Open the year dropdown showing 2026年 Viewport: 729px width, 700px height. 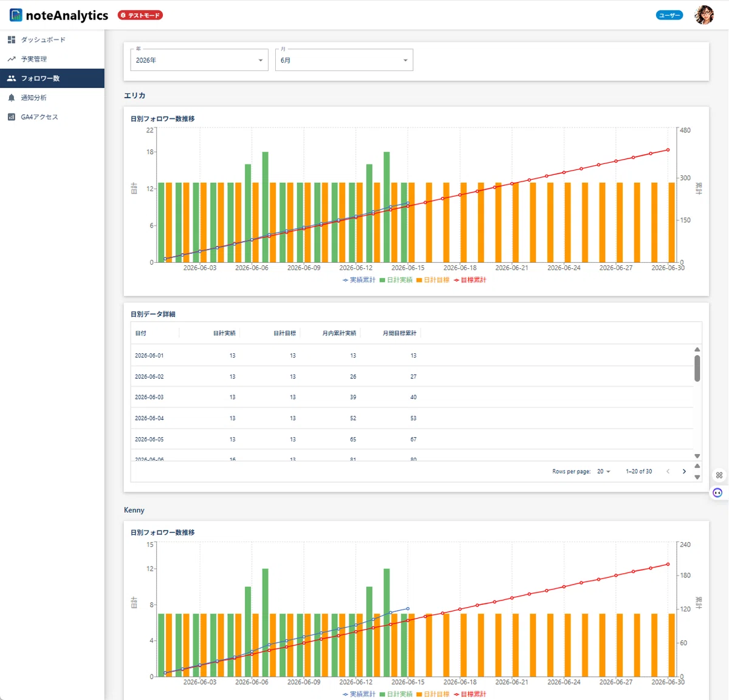199,60
